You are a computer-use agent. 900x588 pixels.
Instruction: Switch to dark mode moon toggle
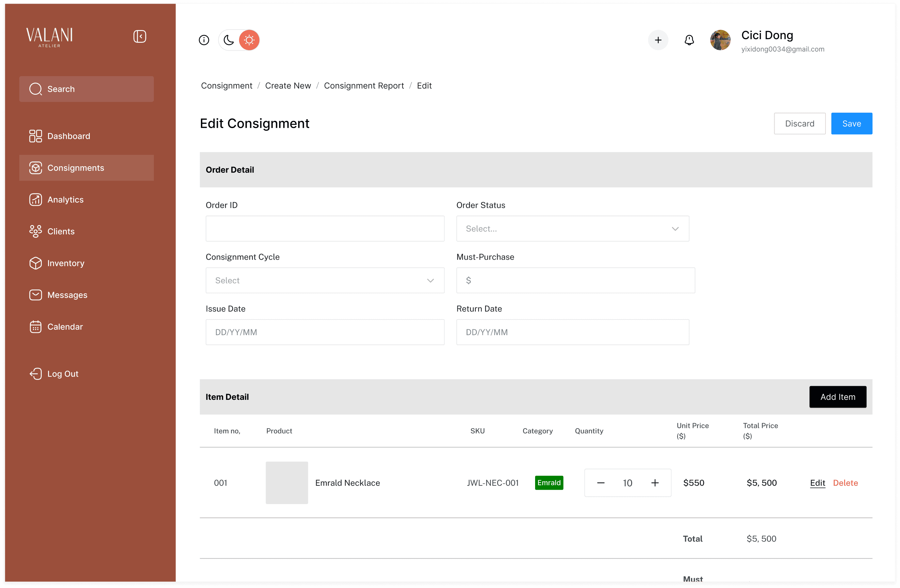pyautogui.click(x=229, y=40)
